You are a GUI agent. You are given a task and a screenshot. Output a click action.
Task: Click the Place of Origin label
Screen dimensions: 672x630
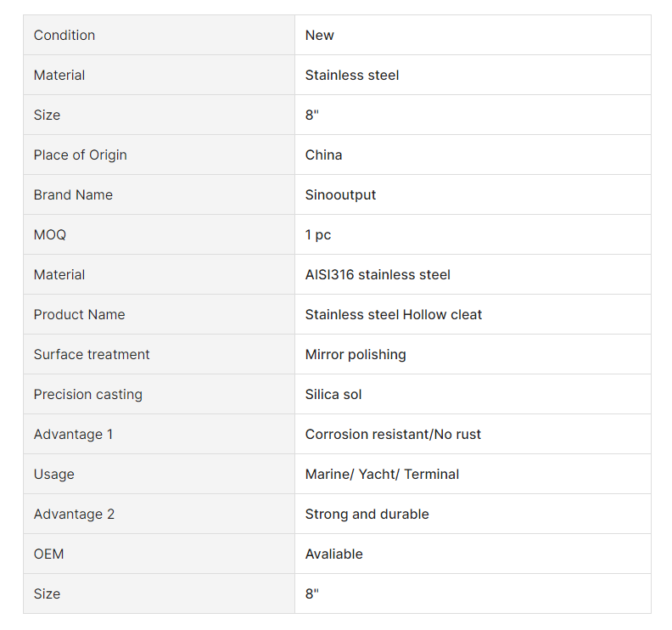[81, 155]
